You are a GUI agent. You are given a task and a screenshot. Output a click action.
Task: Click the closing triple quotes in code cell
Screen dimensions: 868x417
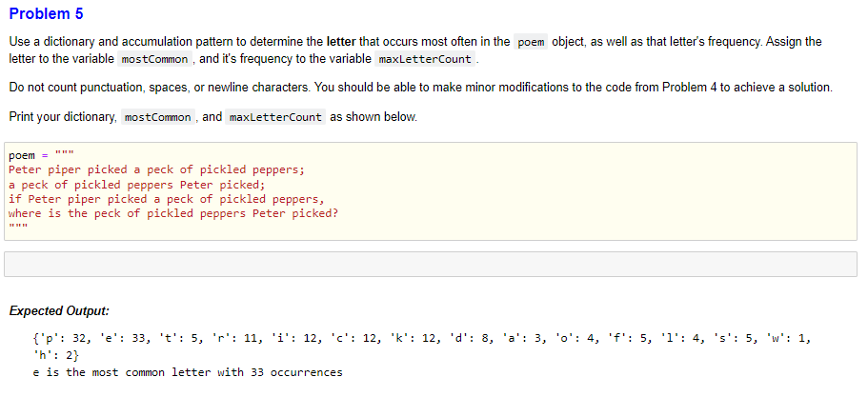point(18,228)
